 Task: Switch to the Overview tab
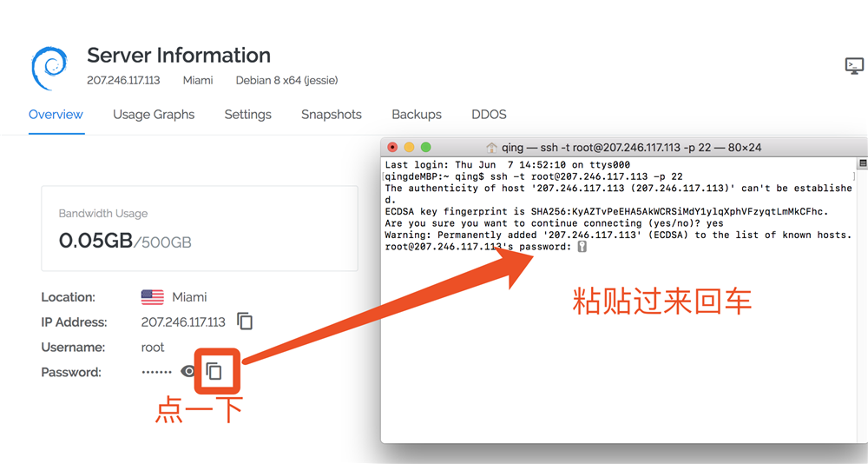tap(56, 114)
